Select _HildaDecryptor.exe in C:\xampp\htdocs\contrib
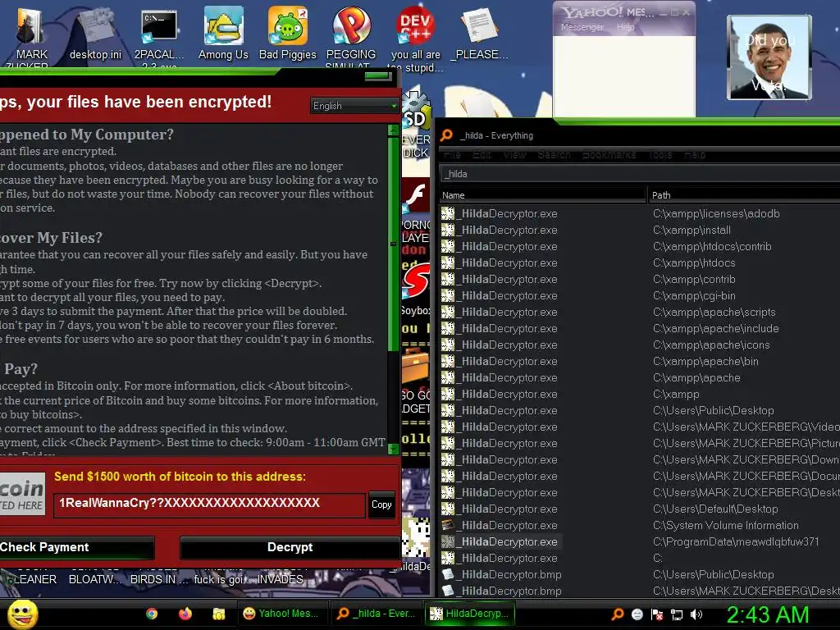Screen dimensions: 840x630 pos(500,246)
